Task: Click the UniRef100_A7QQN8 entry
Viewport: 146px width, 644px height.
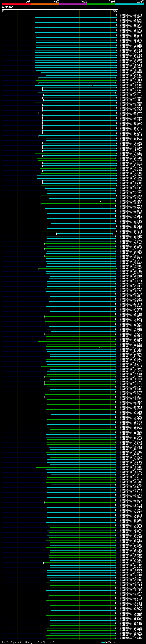Action: [131, 45]
